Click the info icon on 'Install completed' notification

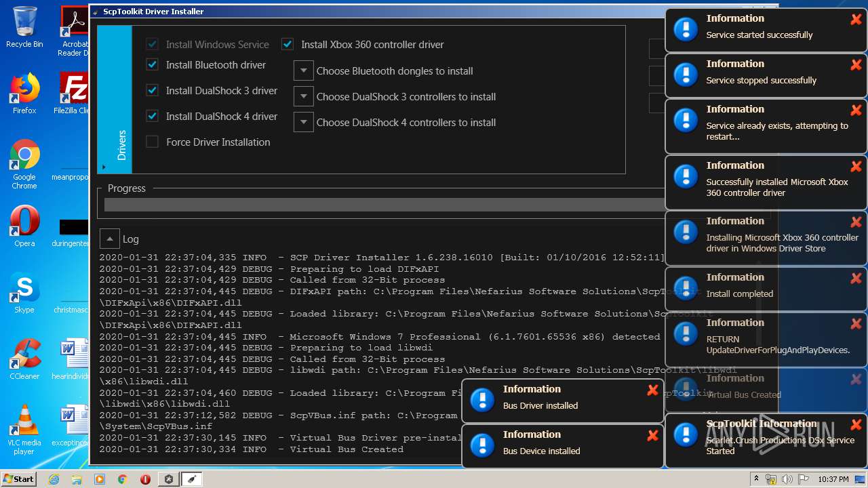(x=686, y=288)
